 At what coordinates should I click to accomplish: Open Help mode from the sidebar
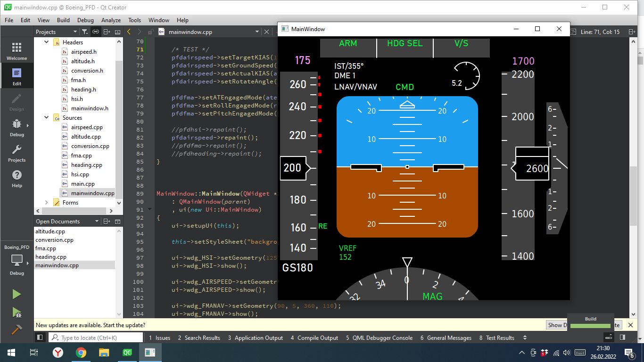(17, 179)
